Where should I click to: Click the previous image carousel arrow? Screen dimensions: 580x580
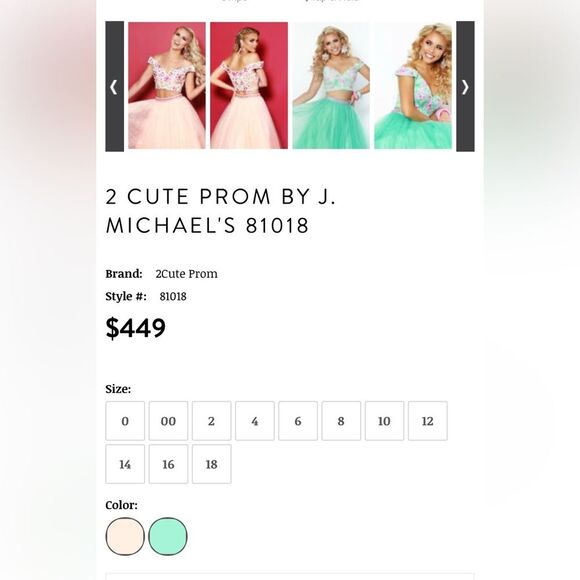(115, 86)
